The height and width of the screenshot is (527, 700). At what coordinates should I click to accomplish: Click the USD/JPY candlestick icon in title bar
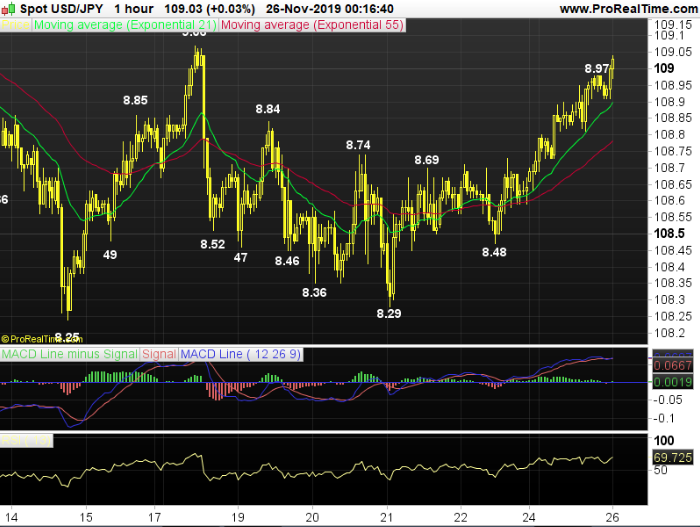pos(10,8)
